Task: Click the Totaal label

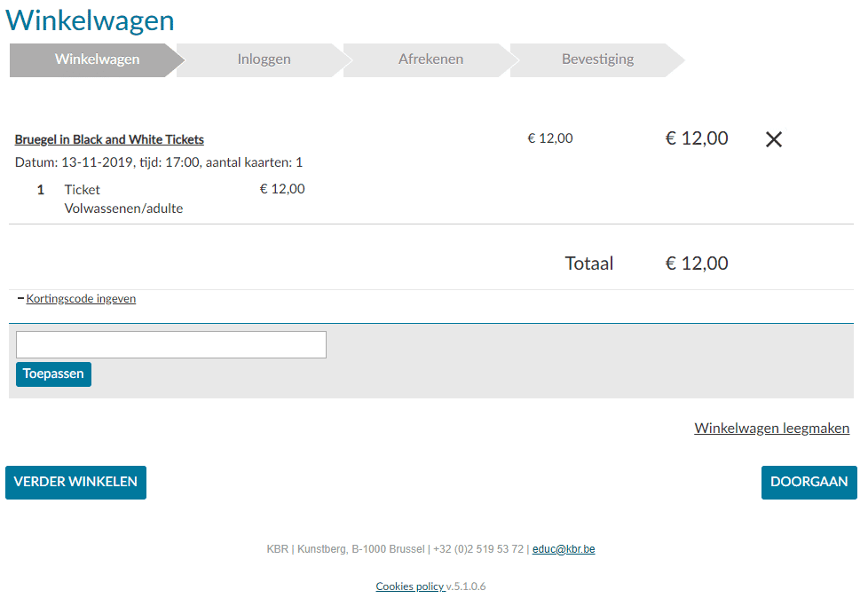Action: [589, 264]
